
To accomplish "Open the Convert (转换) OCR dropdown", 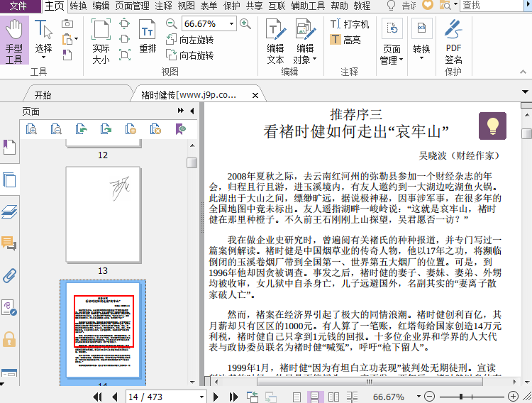I will tap(421, 40).
